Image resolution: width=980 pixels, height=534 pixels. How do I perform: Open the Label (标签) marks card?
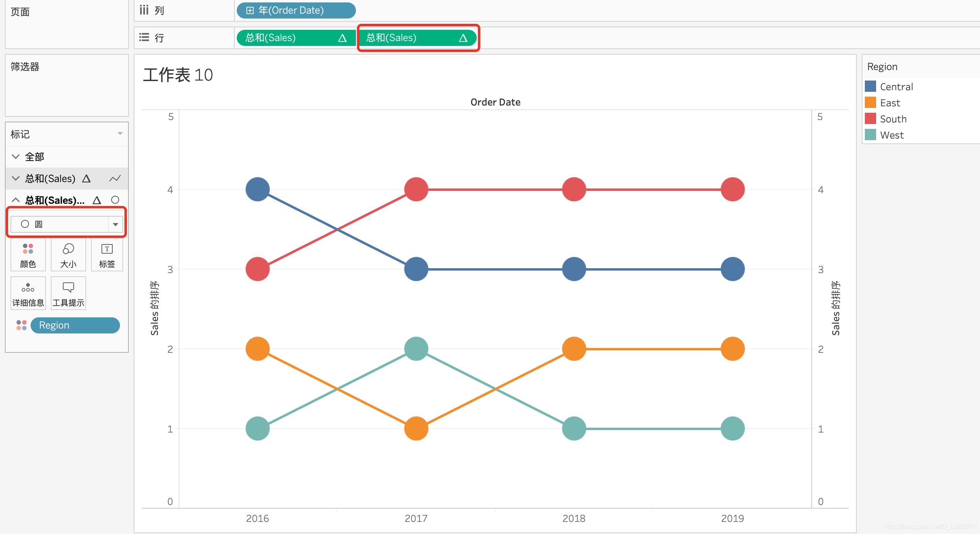tap(107, 255)
